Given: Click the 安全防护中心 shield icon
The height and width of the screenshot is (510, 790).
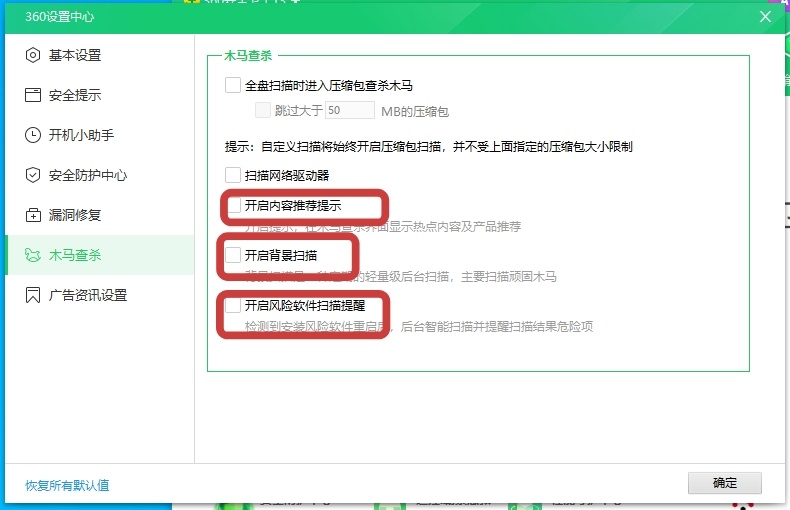Looking at the screenshot, I should point(33,175).
